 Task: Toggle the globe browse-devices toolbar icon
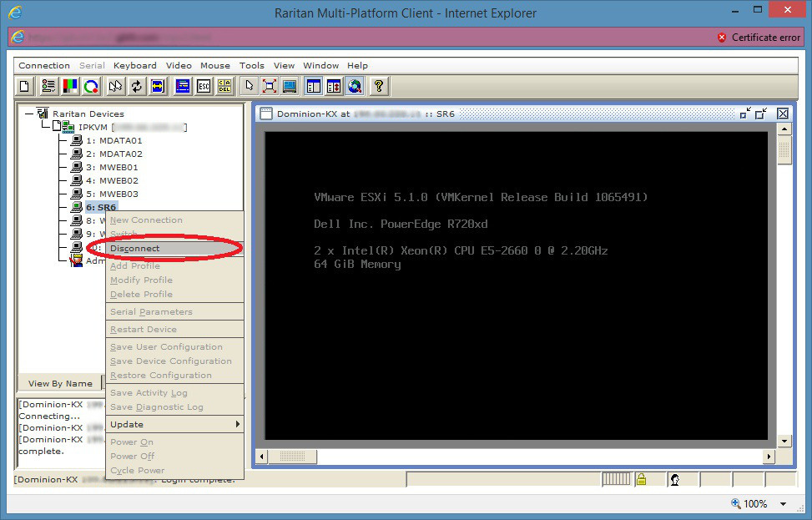(355, 86)
